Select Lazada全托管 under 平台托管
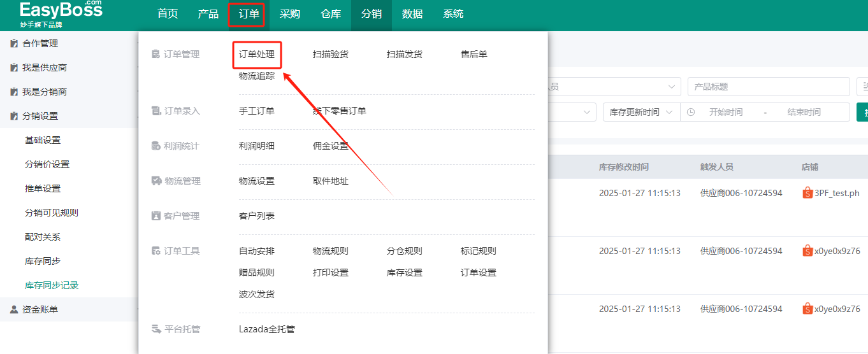The height and width of the screenshot is (354, 868). pyautogui.click(x=266, y=330)
